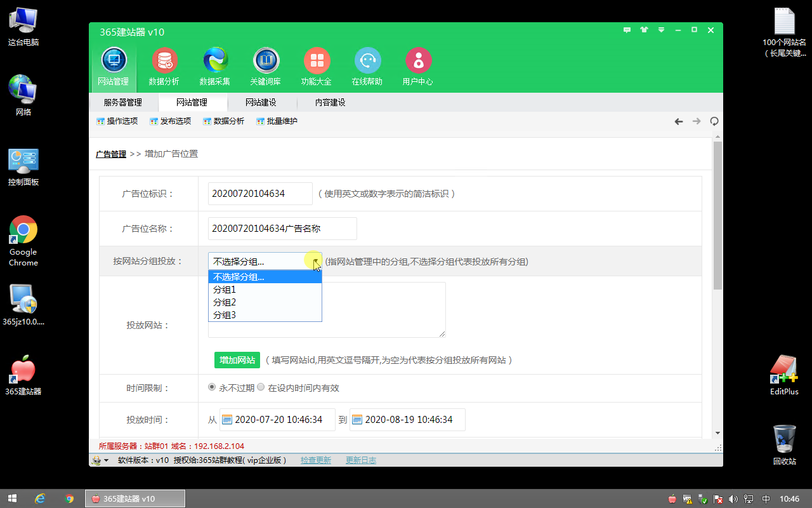
Task: Open the 用户中心 main toolbar icon
Action: point(418,66)
